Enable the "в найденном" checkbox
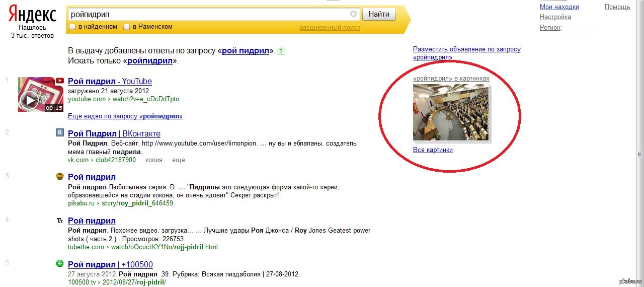 click(72, 27)
